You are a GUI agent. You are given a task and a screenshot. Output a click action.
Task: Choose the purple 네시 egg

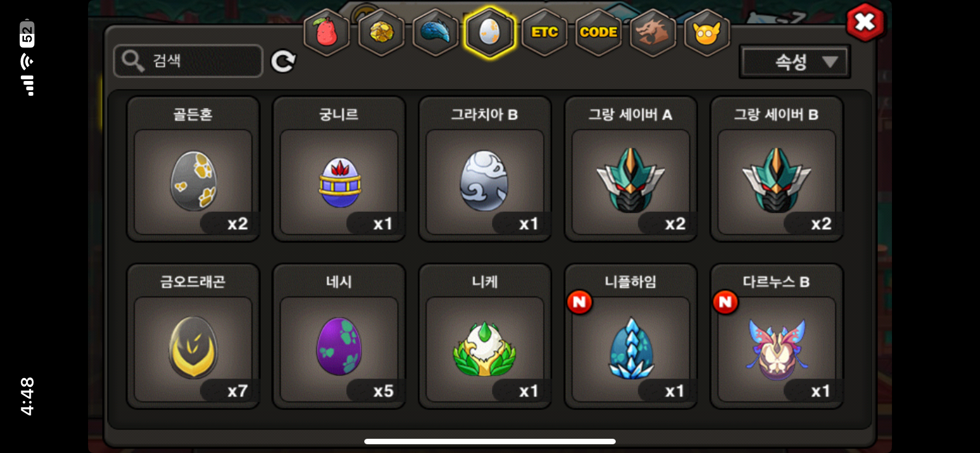point(339,336)
